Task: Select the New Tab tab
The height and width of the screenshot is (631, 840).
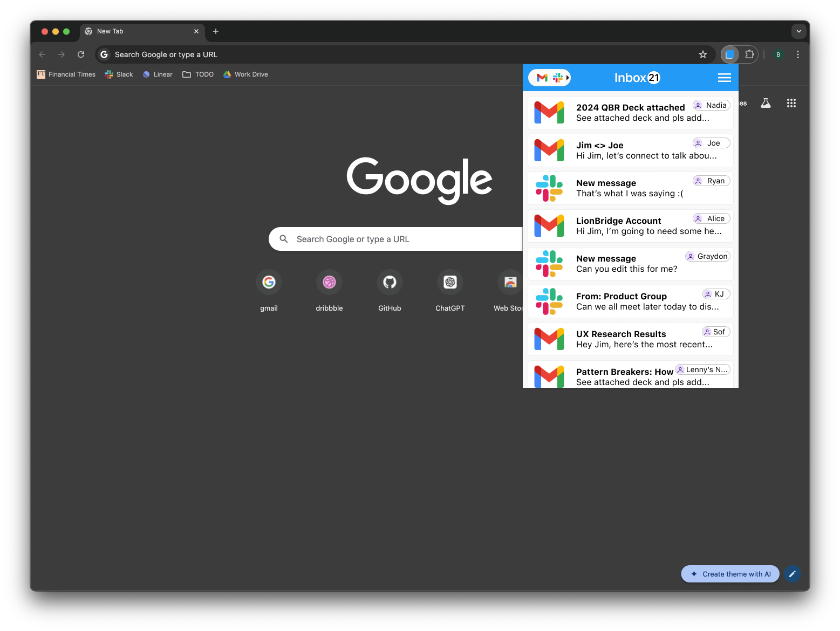Action: point(142,31)
